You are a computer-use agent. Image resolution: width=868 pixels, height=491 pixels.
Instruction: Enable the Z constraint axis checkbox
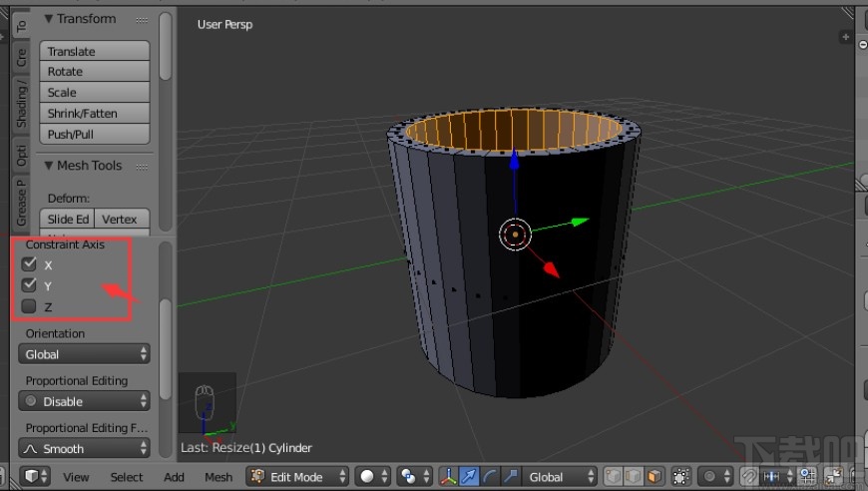[29, 306]
